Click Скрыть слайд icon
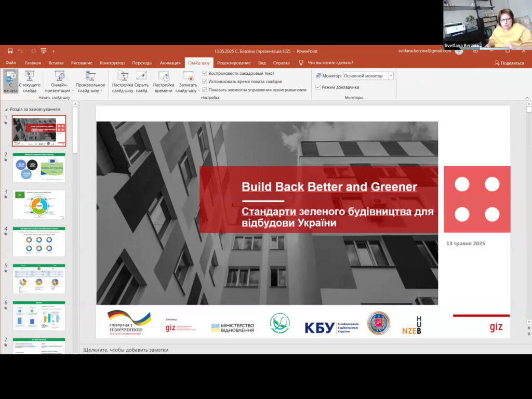Screen dimensions: 532x399 [141, 76]
